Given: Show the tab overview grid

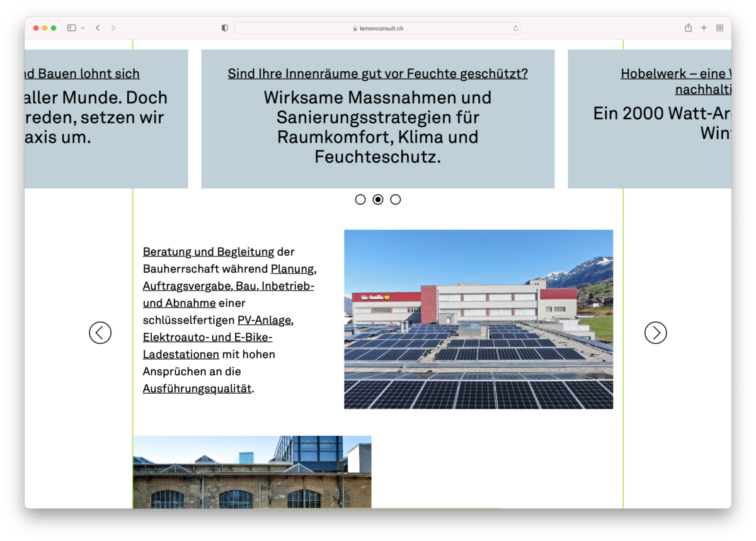Looking at the screenshot, I should point(719,28).
